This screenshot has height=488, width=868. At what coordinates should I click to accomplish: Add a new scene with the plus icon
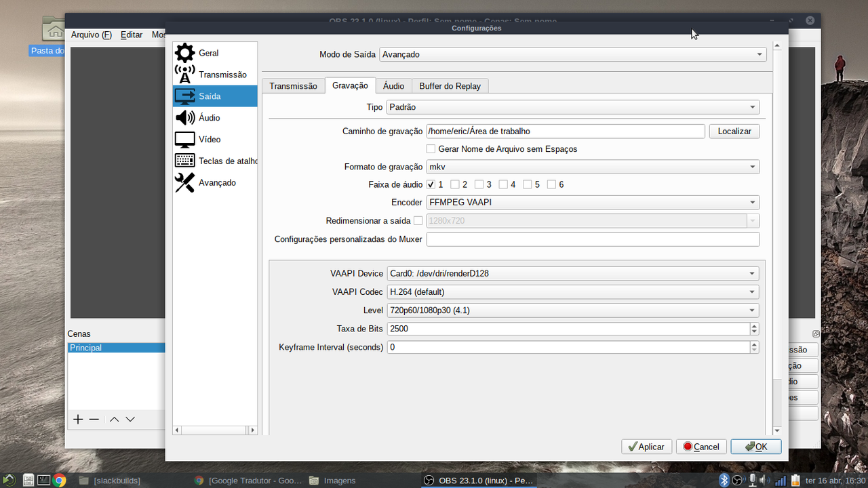[78, 420]
